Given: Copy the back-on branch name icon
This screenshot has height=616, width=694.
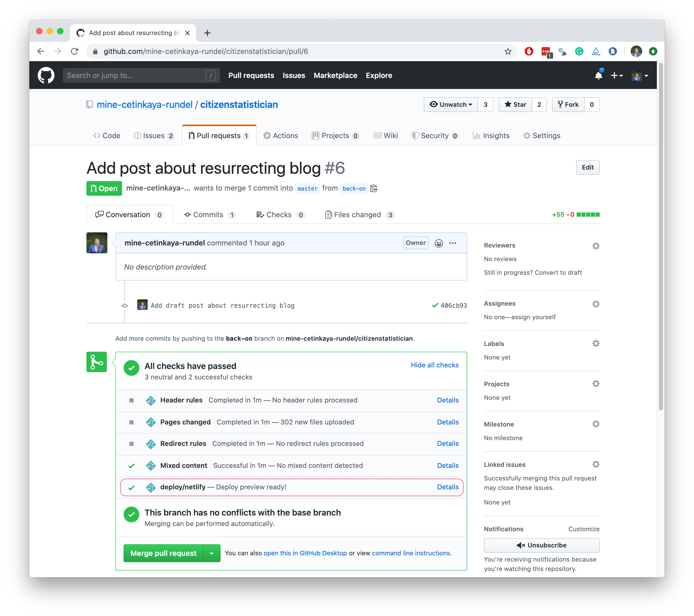Looking at the screenshot, I should 374,188.
